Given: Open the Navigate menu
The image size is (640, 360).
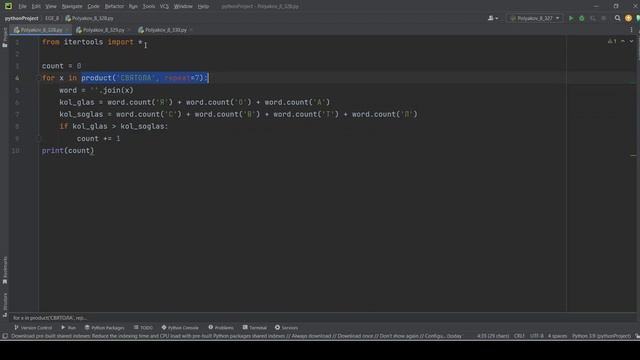Looking at the screenshot, I should (72, 6).
